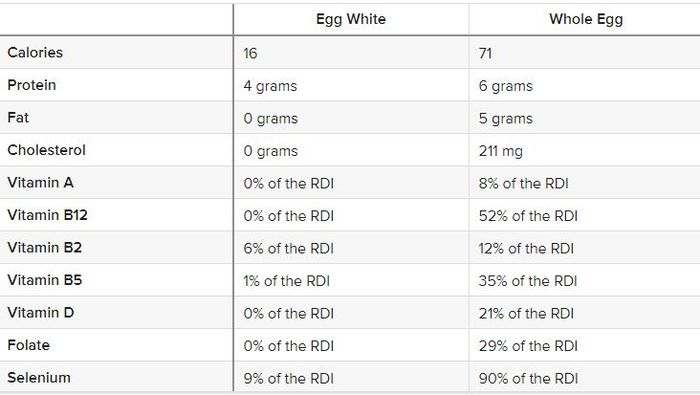Click the Egg White column header
The image size is (700, 395).
tap(351, 19)
